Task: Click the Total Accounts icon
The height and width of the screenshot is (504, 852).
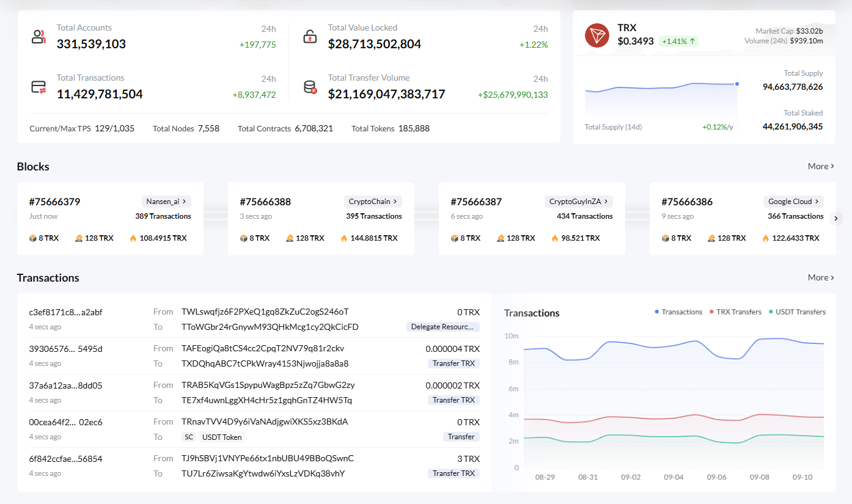Action: tap(39, 35)
